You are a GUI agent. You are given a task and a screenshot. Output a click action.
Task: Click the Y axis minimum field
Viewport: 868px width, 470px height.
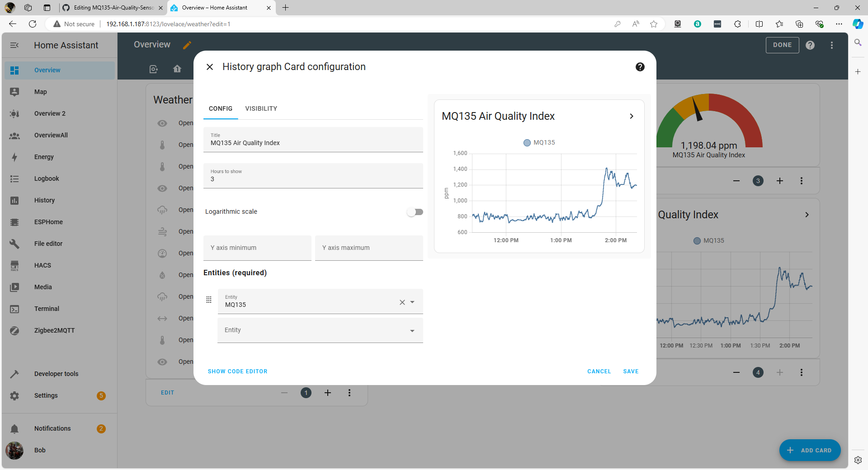tap(257, 248)
